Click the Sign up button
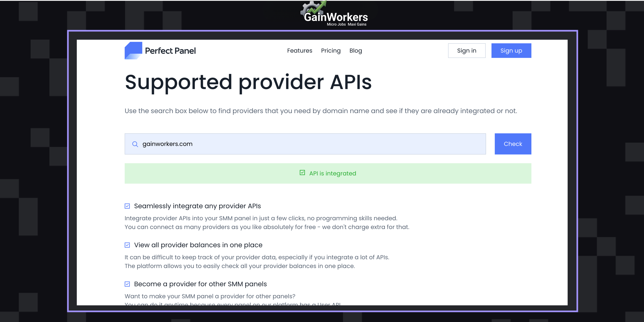This screenshot has height=322, width=644. pyautogui.click(x=511, y=51)
